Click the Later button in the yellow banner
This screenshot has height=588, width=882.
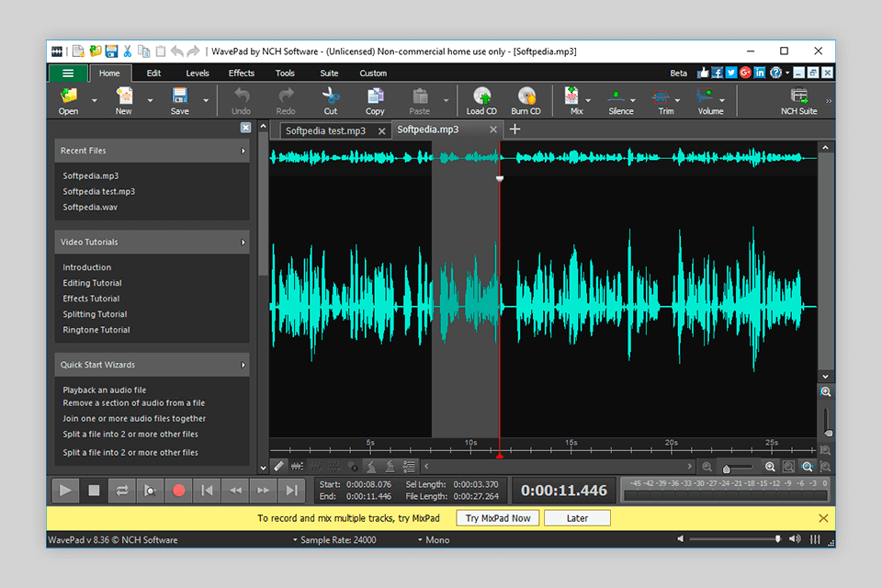point(577,518)
